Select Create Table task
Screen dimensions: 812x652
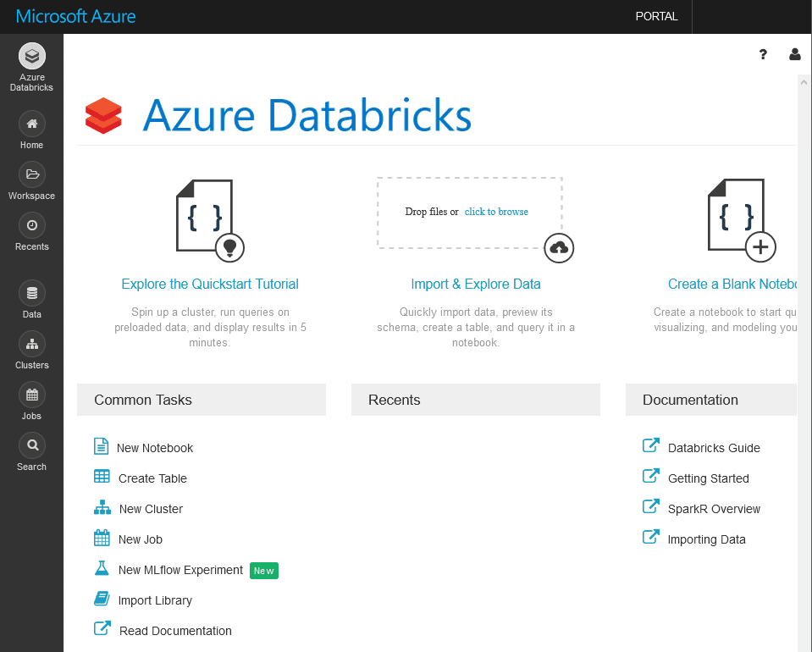(152, 478)
